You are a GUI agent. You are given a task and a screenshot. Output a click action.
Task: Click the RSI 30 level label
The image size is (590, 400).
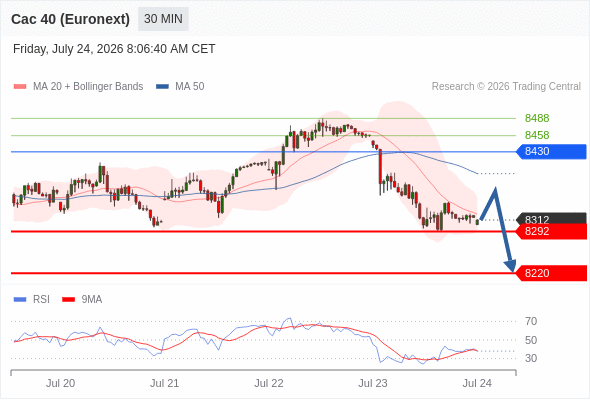click(531, 358)
